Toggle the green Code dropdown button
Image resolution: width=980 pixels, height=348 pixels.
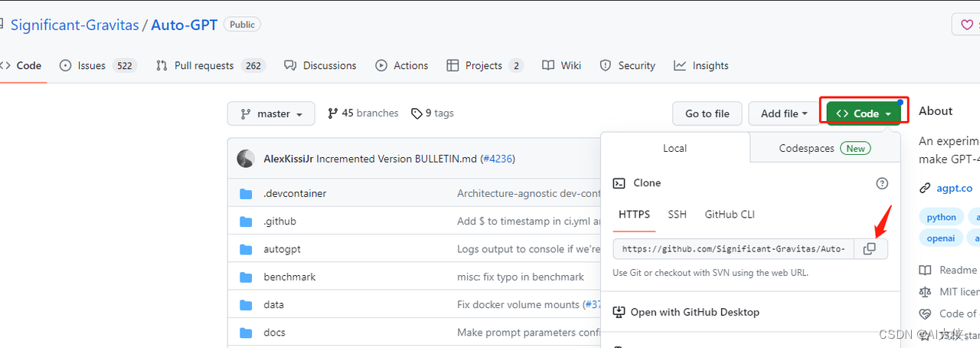tap(864, 113)
